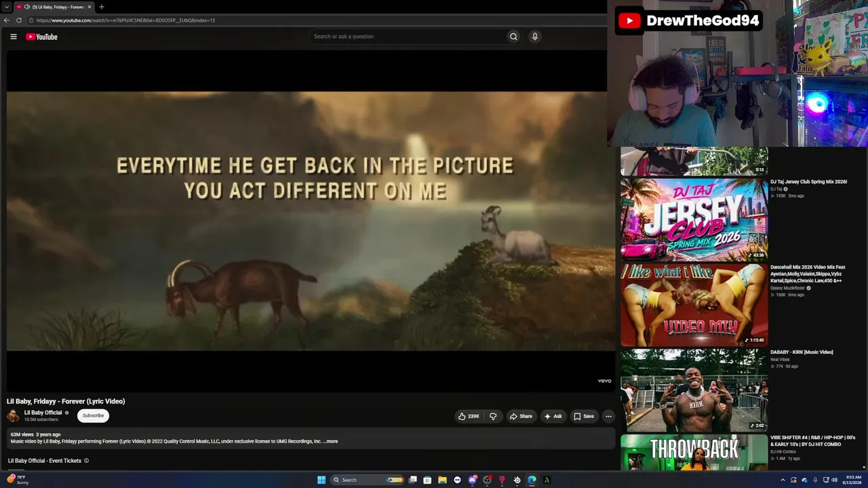Start voice search with microphone icon

click(535, 37)
